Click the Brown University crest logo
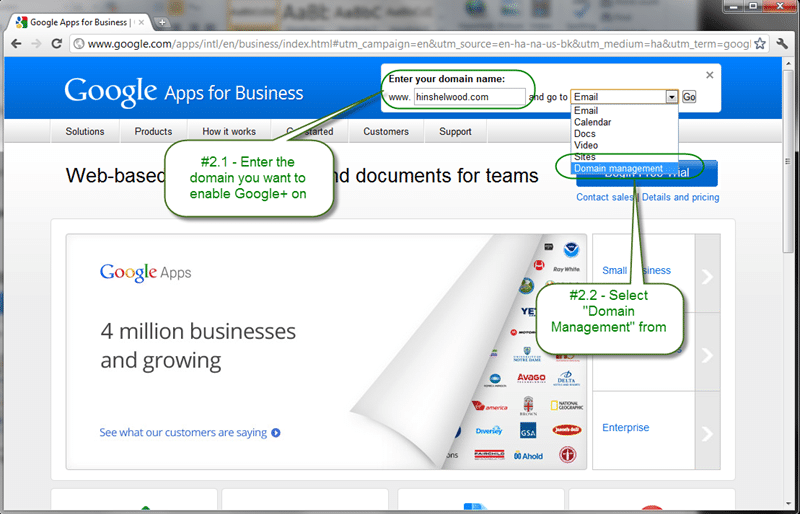 coord(528,405)
